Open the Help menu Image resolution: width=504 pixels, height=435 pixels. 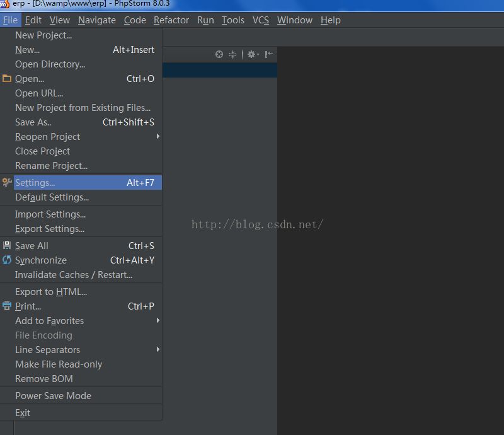(330, 20)
